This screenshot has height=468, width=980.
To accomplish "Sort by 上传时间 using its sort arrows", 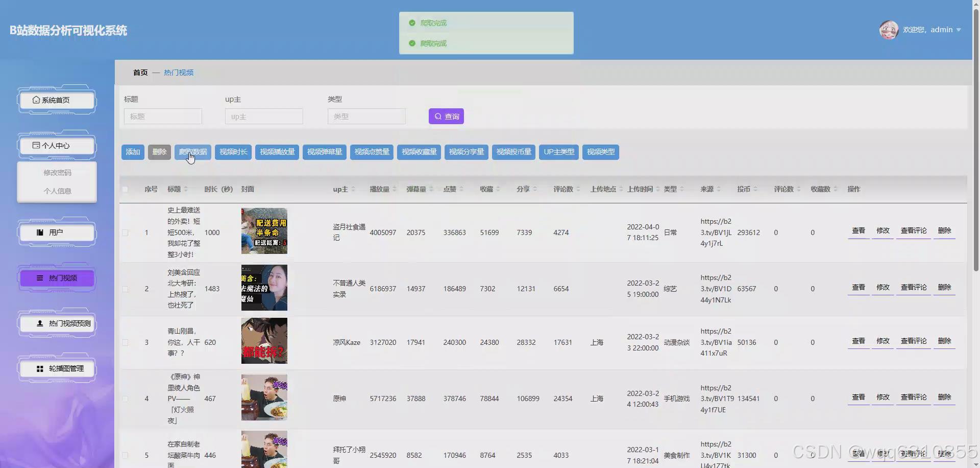I will click(x=658, y=190).
